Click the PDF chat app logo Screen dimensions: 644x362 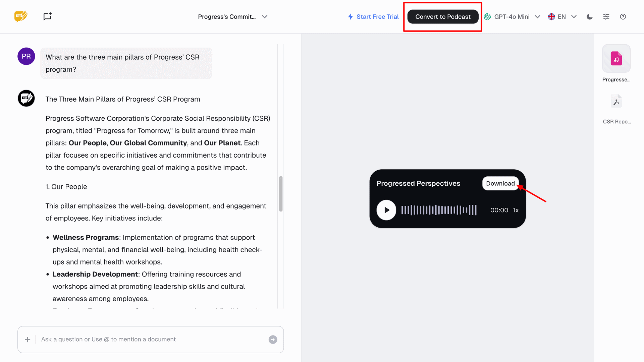click(x=21, y=16)
